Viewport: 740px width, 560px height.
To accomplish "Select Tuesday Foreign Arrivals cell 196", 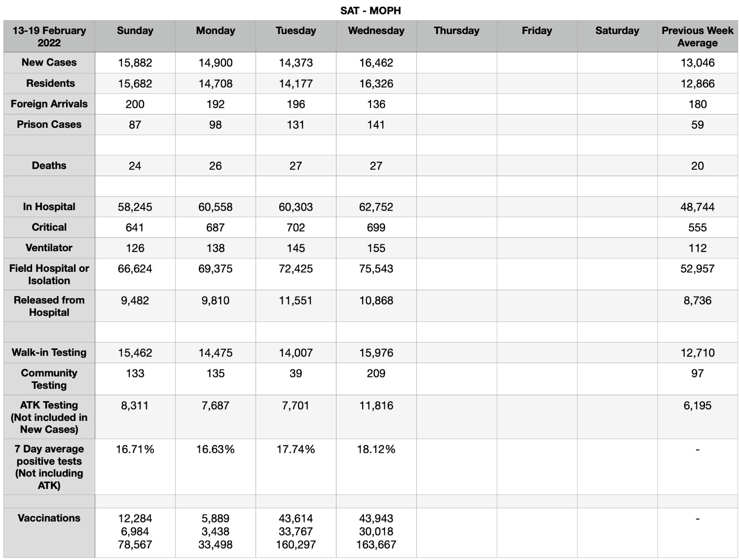I will pos(296,104).
